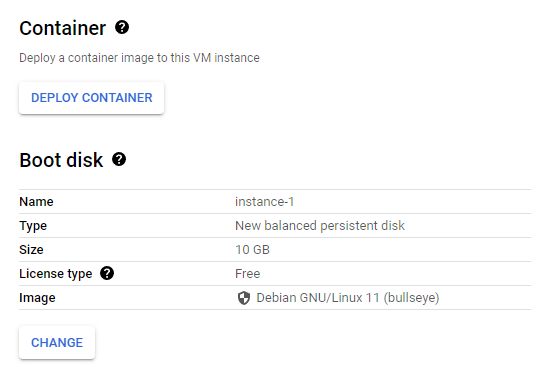Click the Debian GNU/Linux 11 image name
The width and height of the screenshot is (550, 382).
pos(318,298)
